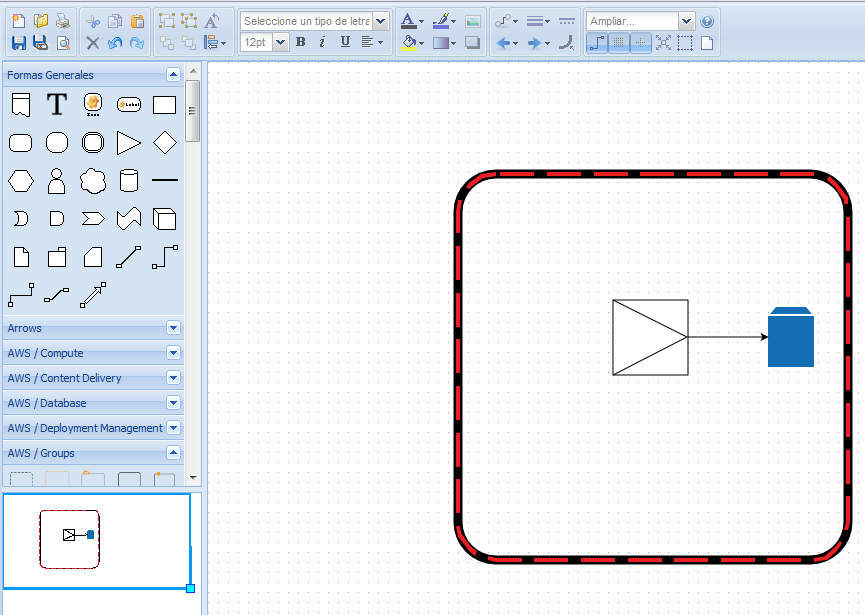865x615 pixels.
Task: Select the cloud shape in Formas Generales
Action: tap(93, 181)
